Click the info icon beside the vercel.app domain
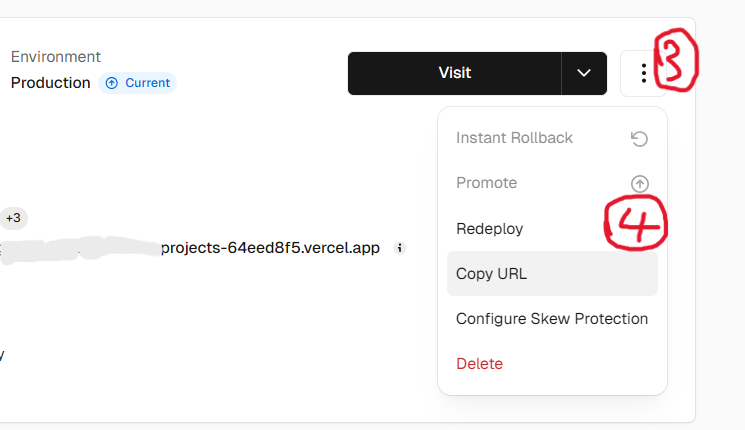The image size is (745, 430). (399, 248)
